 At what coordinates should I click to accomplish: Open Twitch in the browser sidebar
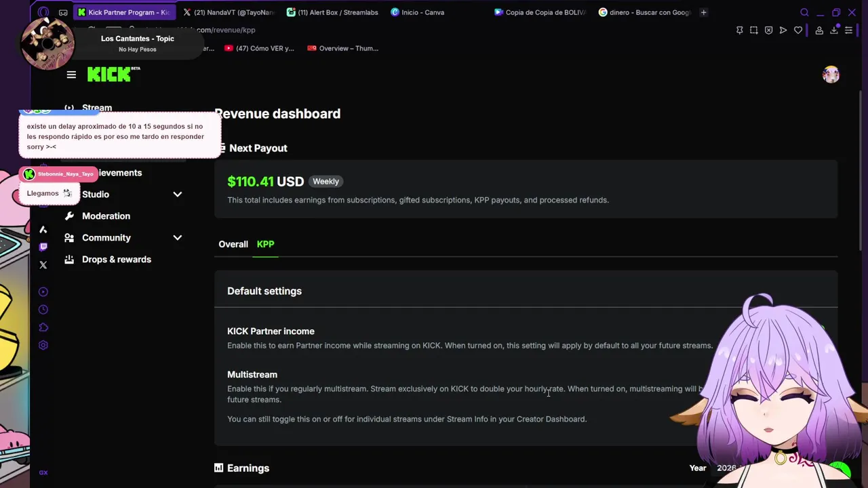tap(43, 247)
